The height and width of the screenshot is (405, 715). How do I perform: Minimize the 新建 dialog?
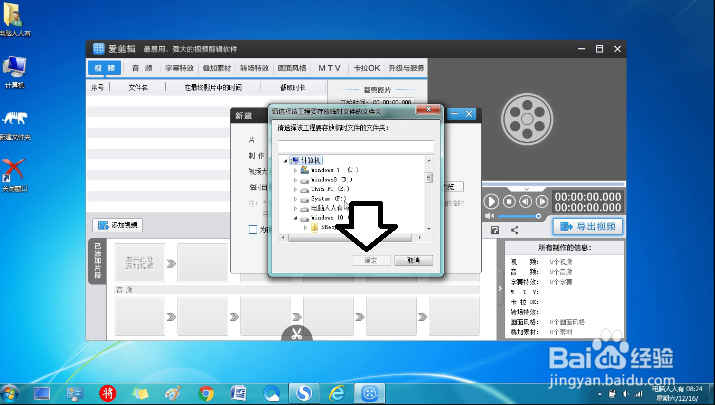(x=454, y=114)
